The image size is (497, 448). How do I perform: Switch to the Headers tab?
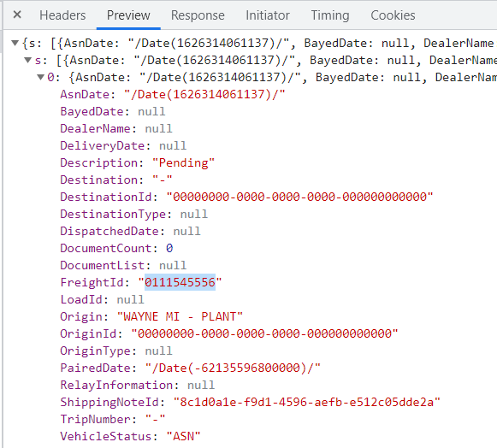tap(62, 15)
